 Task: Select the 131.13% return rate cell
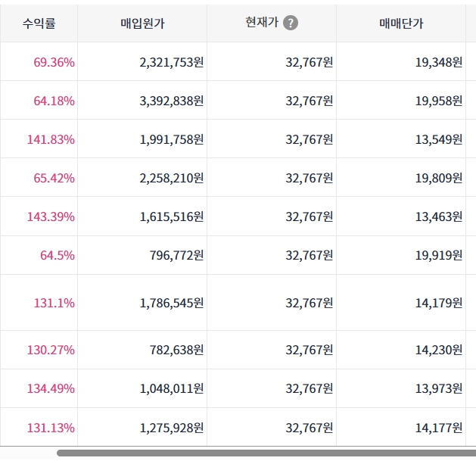pyautogui.click(x=51, y=428)
